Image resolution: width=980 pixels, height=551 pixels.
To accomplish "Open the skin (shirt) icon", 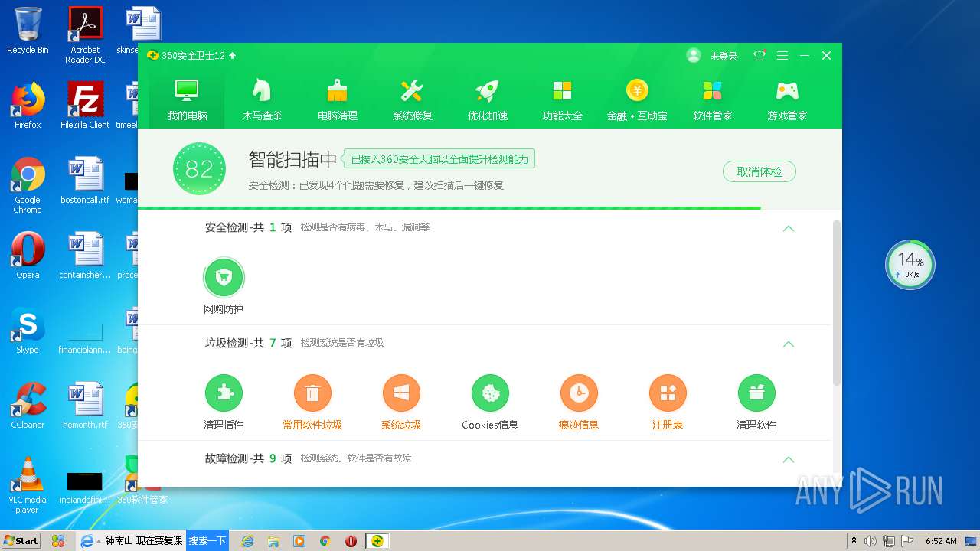I will coord(759,56).
